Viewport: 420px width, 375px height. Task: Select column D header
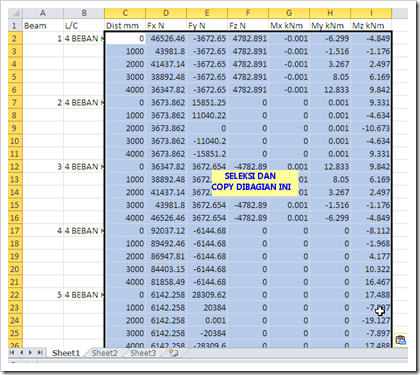pos(166,13)
